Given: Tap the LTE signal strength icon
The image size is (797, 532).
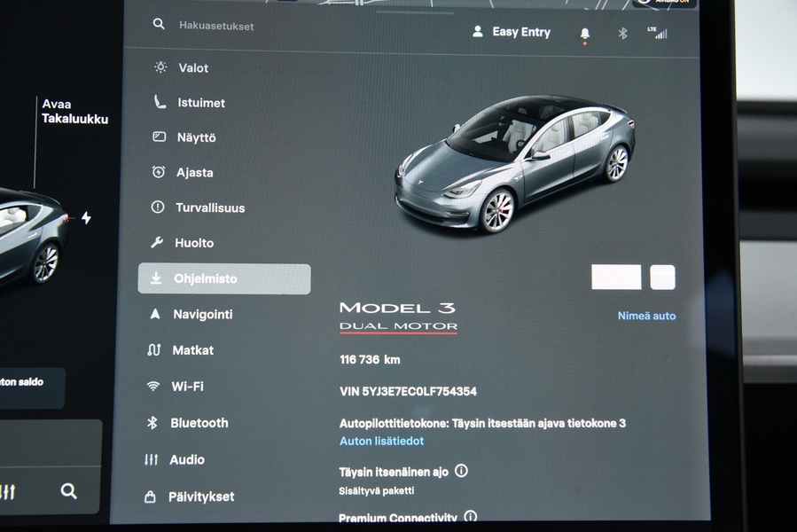Looking at the screenshot, I should pyautogui.click(x=660, y=33).
